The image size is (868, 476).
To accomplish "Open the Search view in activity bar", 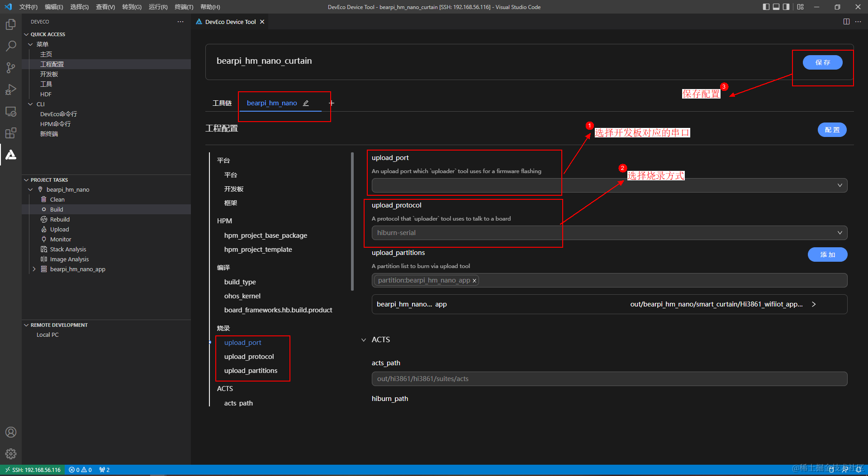I will pyautogui.click(x=11, y=46).
